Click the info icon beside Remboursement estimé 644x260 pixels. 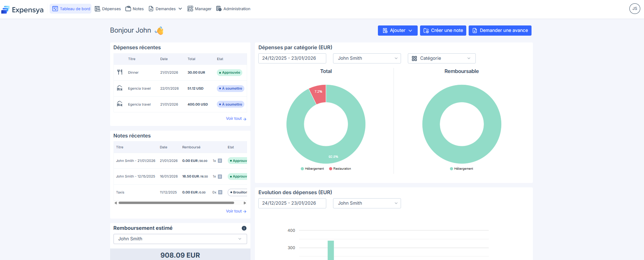(244, 228)
